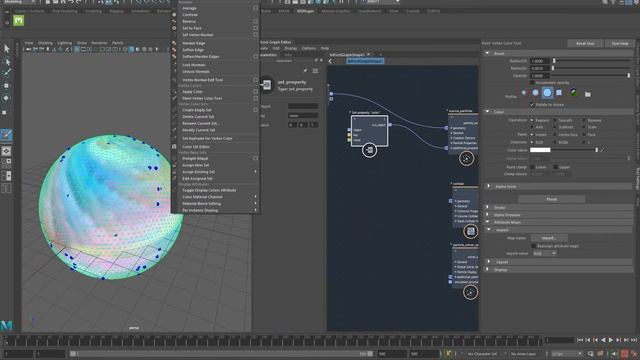Open the brush profile folder browser
The width and height of the screenshot is (640, 360).
click(587, 94)
